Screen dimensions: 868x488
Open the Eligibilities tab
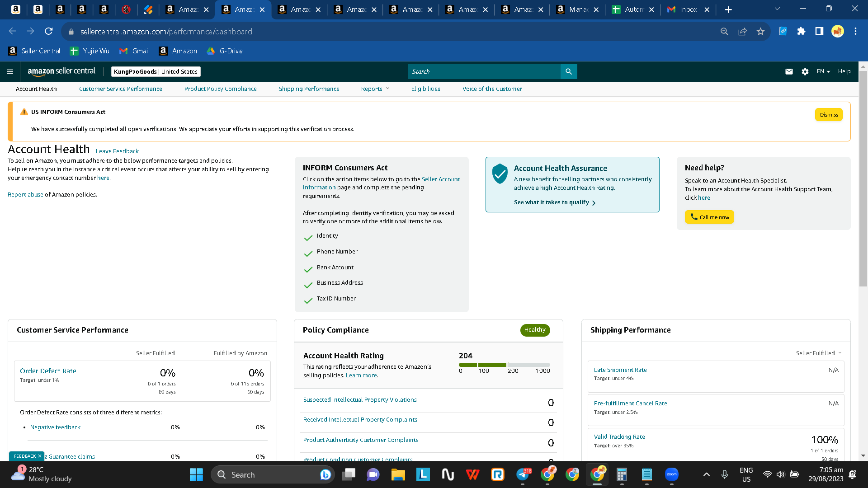coord(425,89)
